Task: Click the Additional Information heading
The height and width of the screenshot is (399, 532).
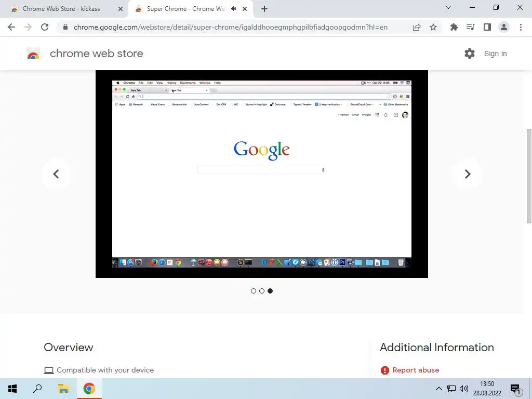Action: 436,347
